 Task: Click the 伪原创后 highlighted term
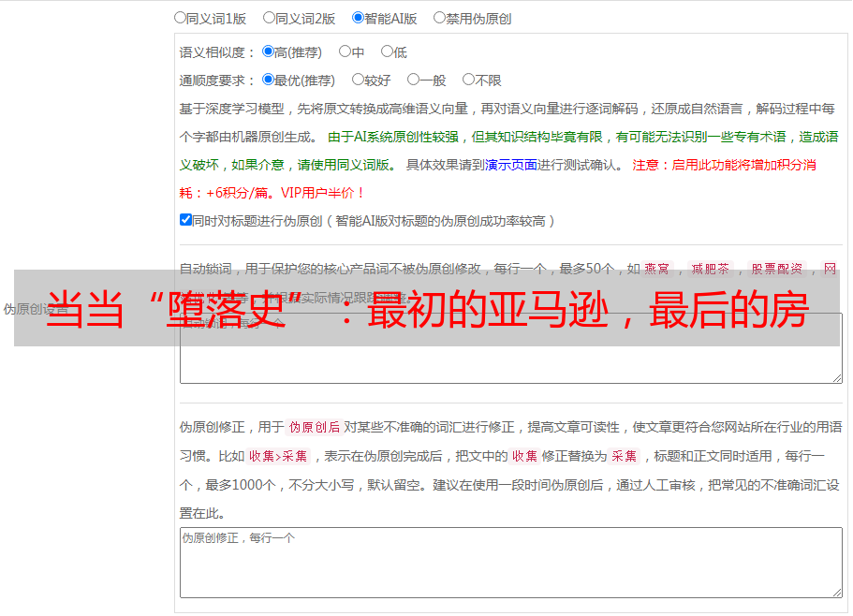pyautogui.click(x=315, y=427)
